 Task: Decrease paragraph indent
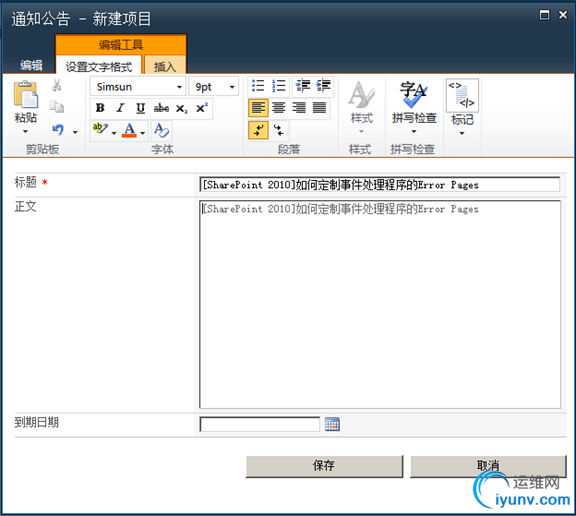coord(303,86)
